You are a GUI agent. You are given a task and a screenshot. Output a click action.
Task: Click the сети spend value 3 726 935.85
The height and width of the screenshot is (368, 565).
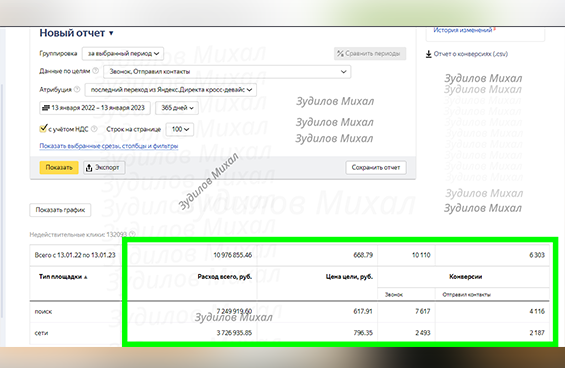[234, 333]
